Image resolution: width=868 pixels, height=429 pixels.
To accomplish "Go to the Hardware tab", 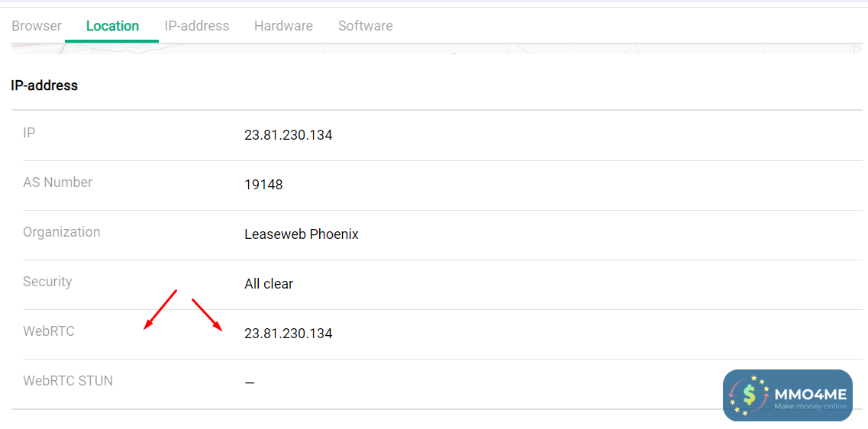I will pyautogui.click(x=283, y=26).
